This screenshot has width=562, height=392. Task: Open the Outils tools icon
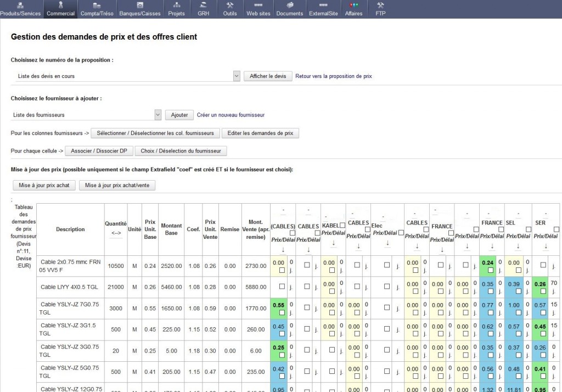pyautogui.click(x=230, y=5)
